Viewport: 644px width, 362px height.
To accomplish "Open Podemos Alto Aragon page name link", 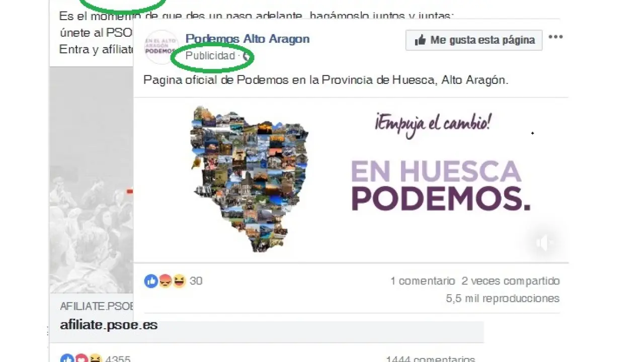I will 248,39.
